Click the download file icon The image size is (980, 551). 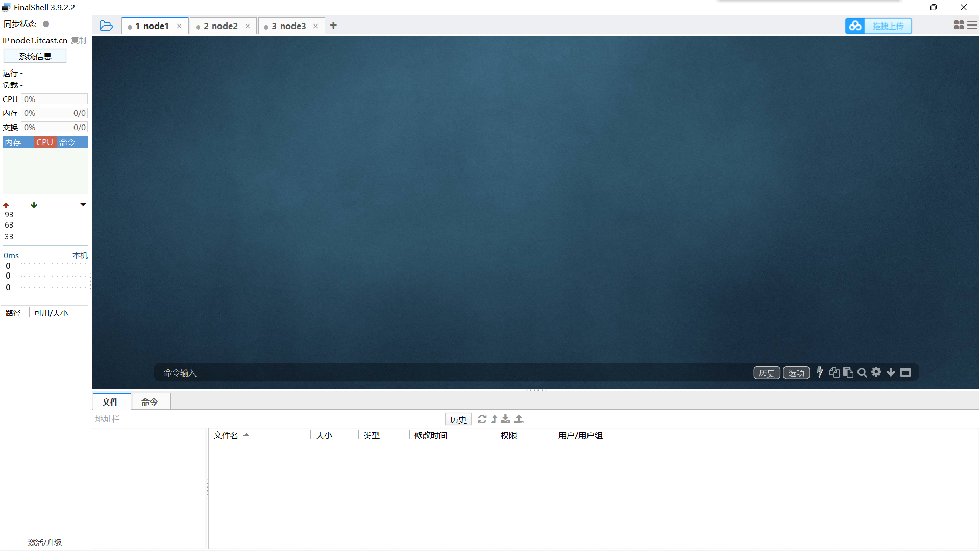point(505,419)
